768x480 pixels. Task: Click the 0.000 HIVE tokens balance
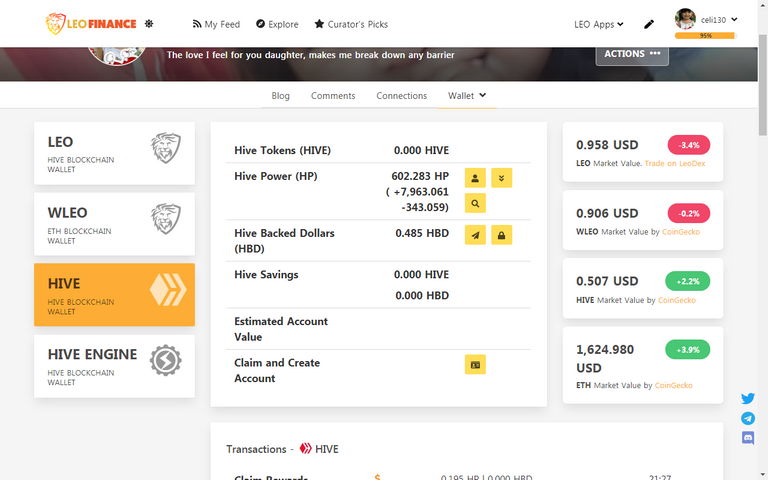(x=422, y=150)
